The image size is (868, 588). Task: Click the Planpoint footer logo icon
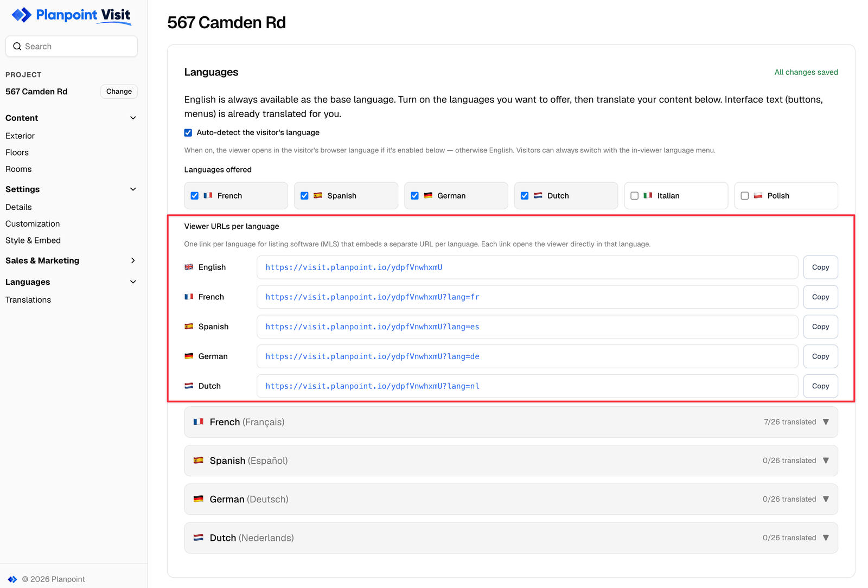click(x=12, y=579)
